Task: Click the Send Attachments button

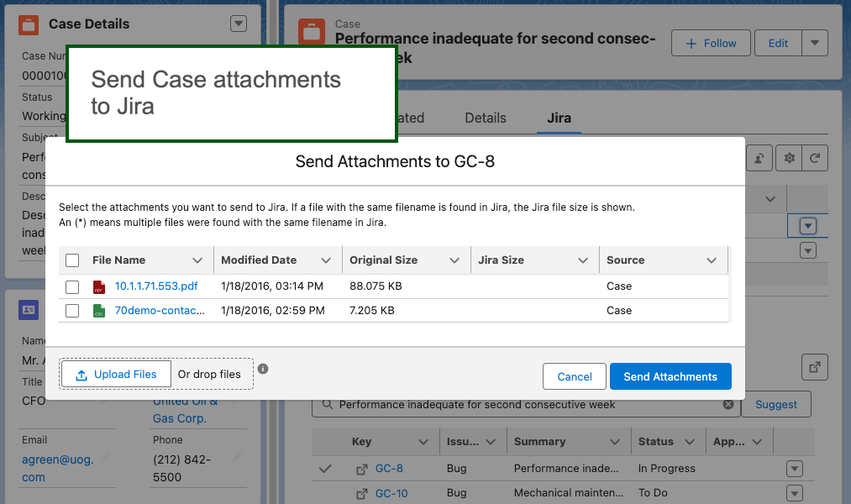Action: click(670, 376)
